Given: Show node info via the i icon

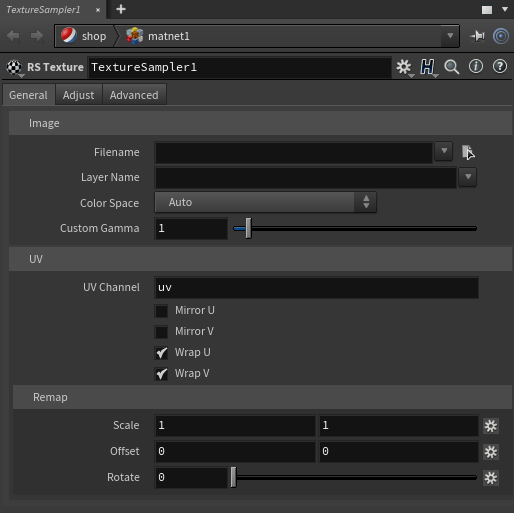Looking at the screenshot, I should pyautogui.click(x=476, y=67).
